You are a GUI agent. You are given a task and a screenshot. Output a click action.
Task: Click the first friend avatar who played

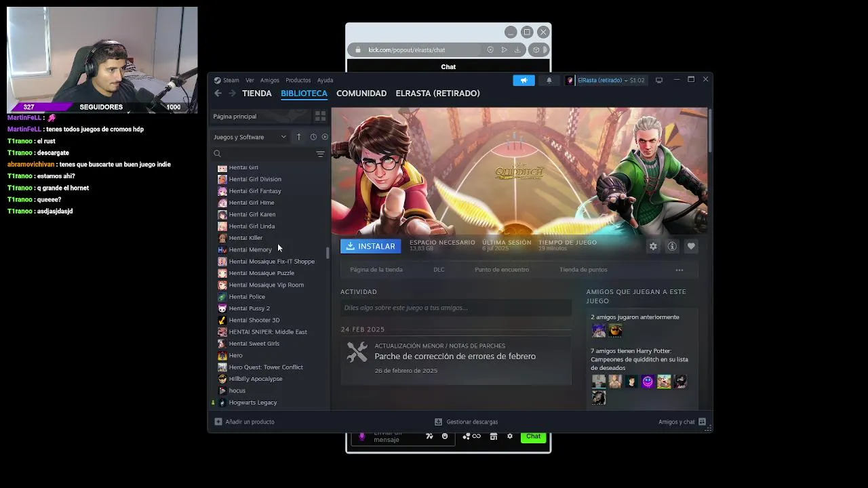599,331
